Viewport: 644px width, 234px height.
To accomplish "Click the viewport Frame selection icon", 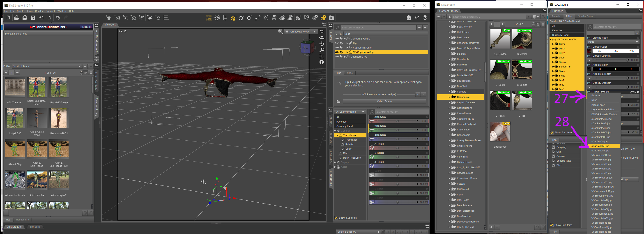I will point(322,56).
